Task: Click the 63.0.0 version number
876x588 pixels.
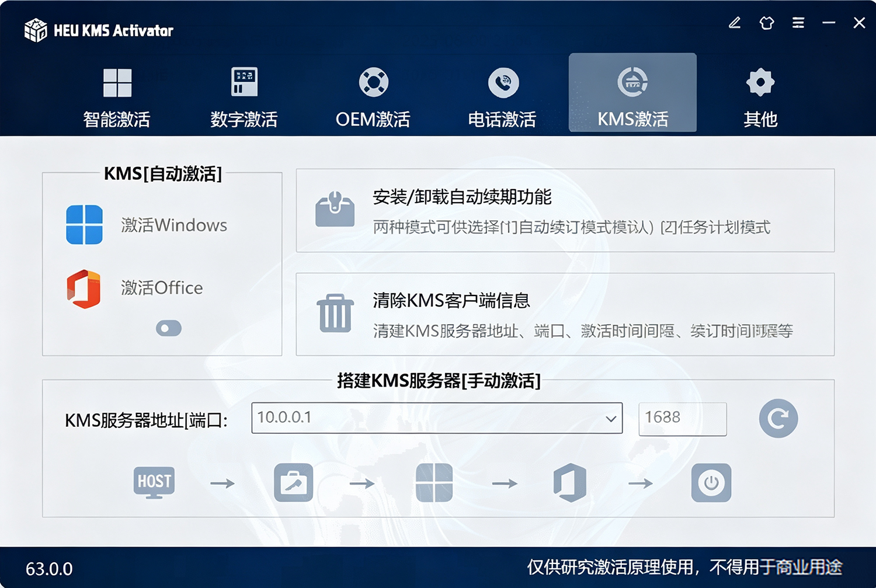Action: pos(49,569)
